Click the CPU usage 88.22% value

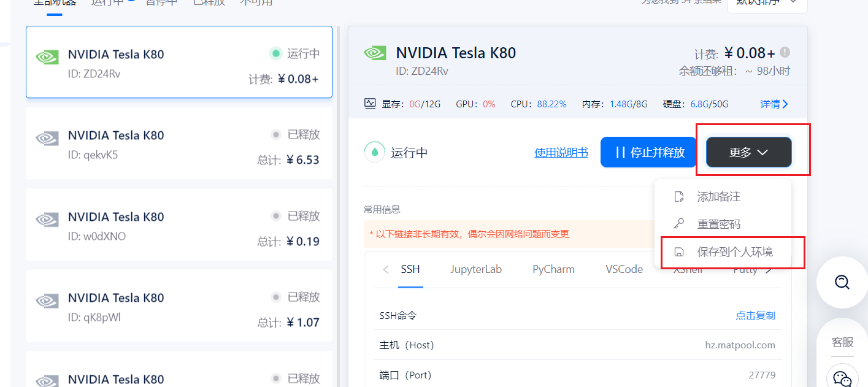pos(551,104)
